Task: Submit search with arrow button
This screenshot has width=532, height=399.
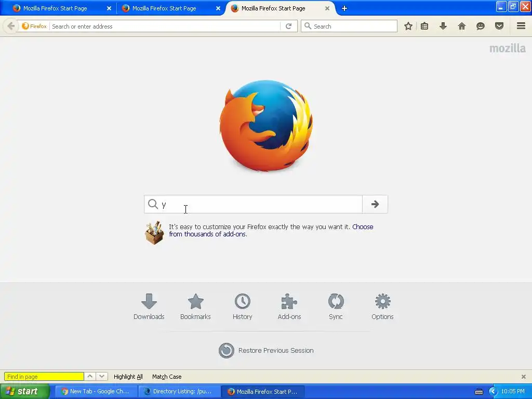Action: pos(375,204)
